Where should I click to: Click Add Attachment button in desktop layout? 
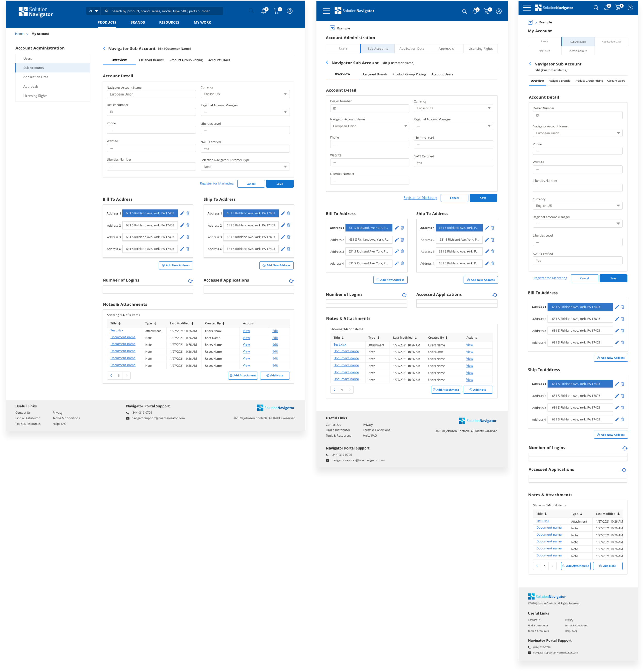(x=243, y=375)
